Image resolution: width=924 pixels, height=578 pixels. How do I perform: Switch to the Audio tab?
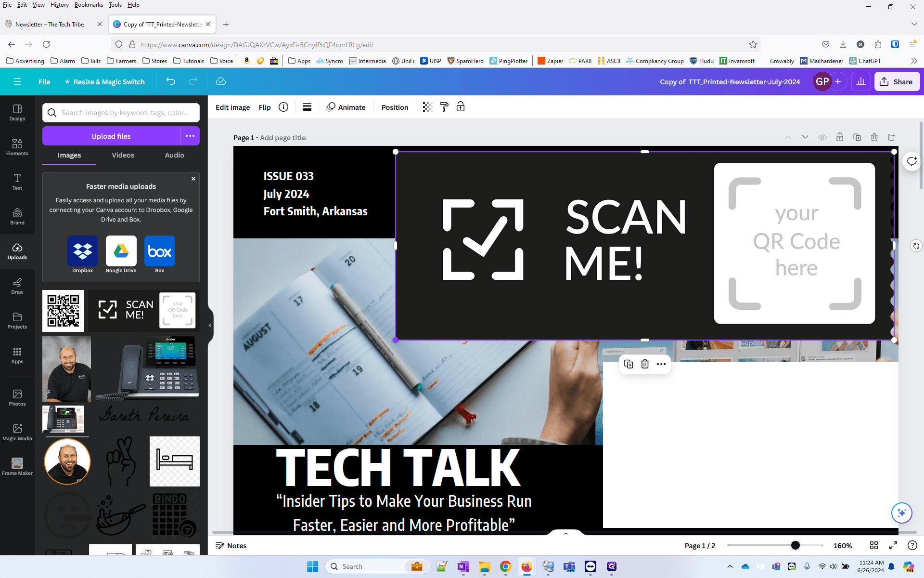coord(174,155)
